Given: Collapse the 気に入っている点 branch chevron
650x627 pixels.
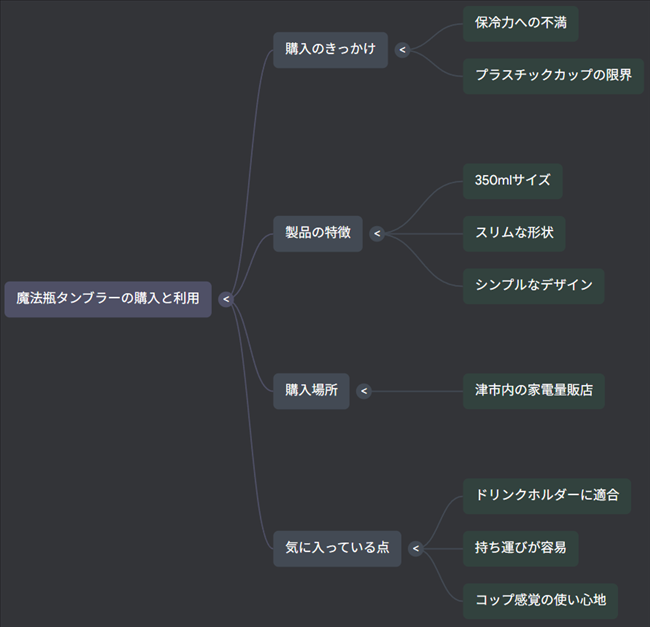Looking at the screenshot, I should click(x=416, y=548).
